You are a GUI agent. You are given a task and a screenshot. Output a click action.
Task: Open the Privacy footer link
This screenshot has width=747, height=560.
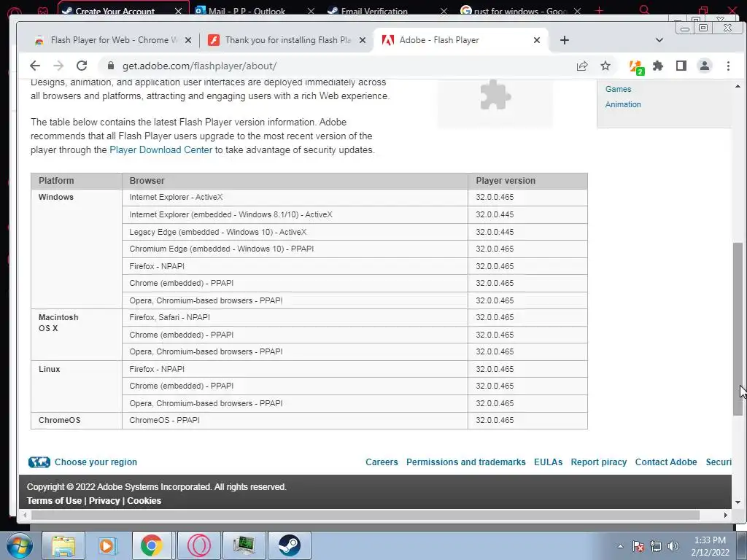[104, 500]
